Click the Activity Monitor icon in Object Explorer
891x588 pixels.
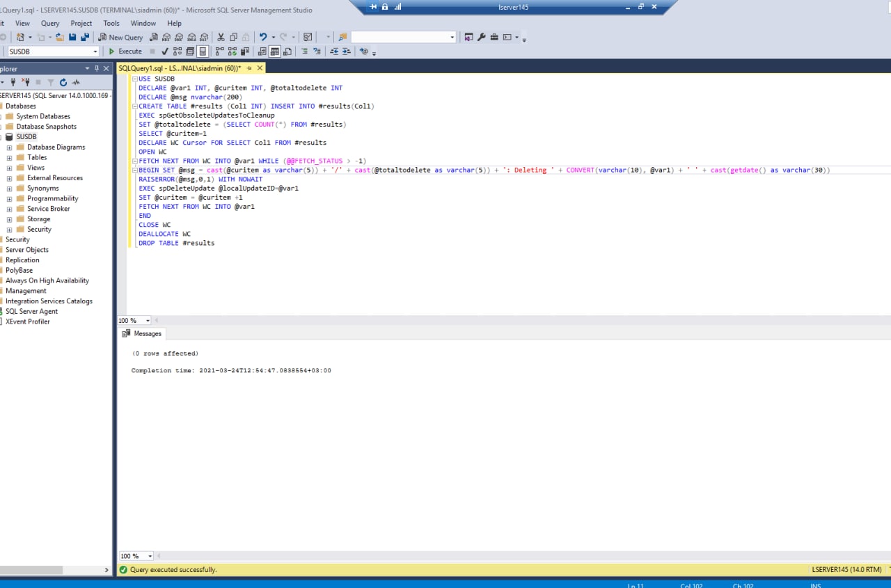pyautogui.click(x=76, y=82)
